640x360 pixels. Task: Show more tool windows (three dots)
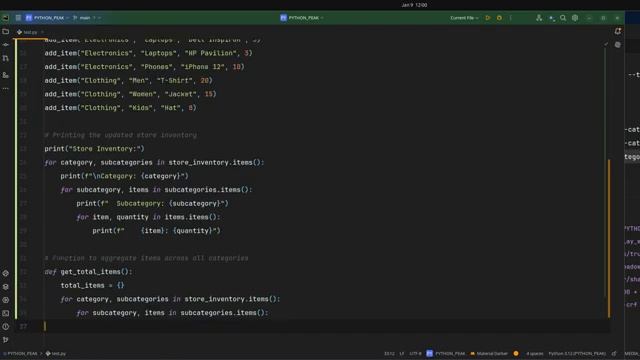tap(6, 89)
